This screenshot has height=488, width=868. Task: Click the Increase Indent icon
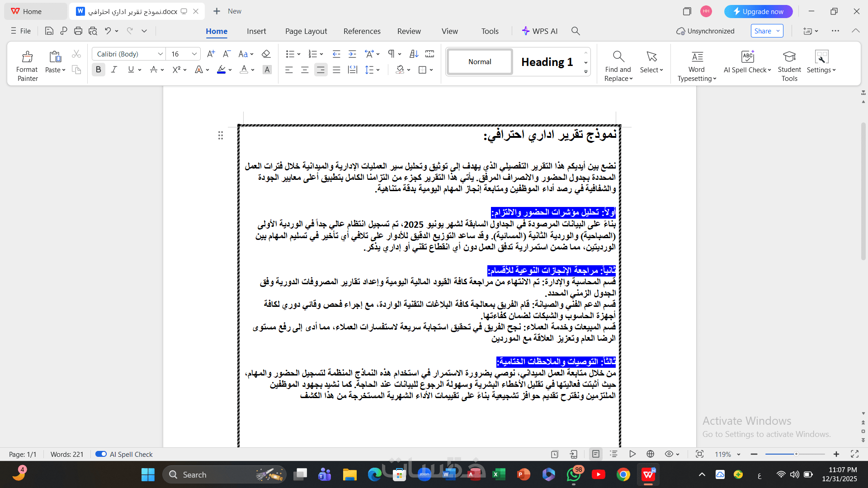tap(352, 54)
